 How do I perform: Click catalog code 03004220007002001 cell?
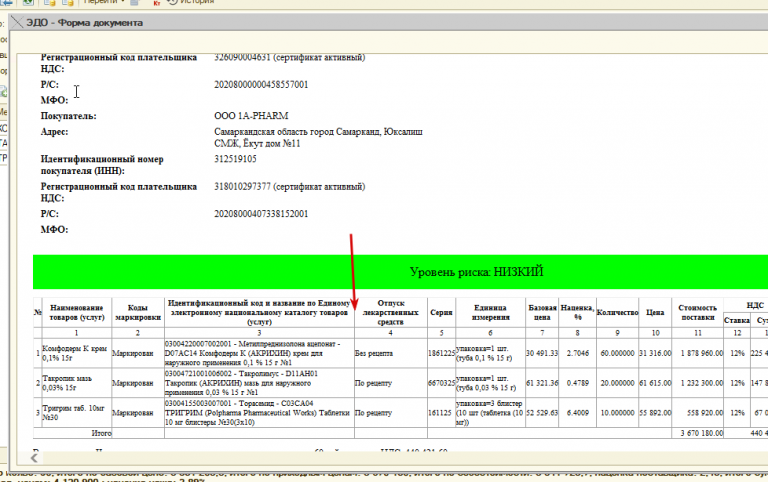(x=259, y=353)
